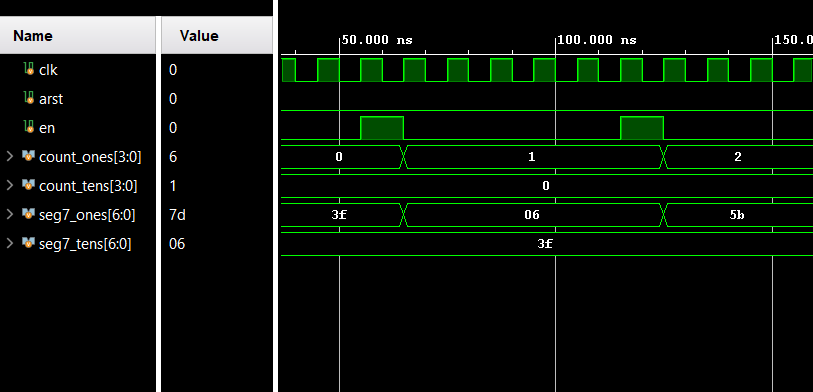
Task: Select the en signal name
Action: coord(47,128)
